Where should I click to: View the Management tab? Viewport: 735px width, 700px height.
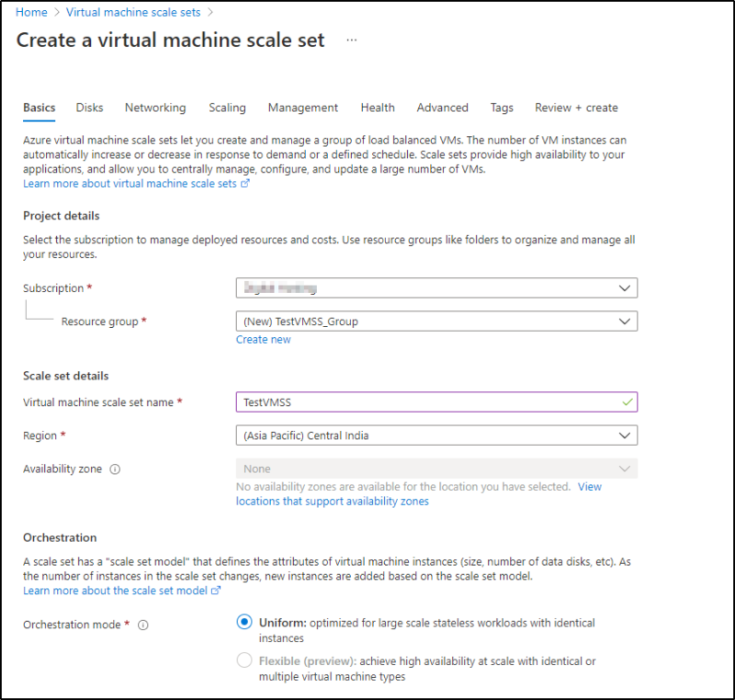pos(303,107)
